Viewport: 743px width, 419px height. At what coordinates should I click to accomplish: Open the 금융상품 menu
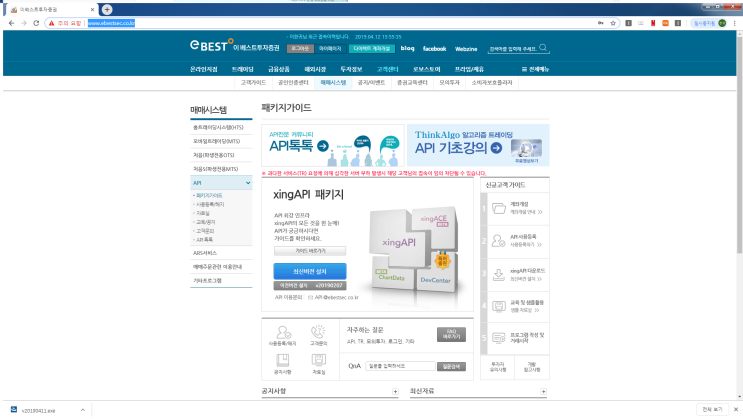279,69
